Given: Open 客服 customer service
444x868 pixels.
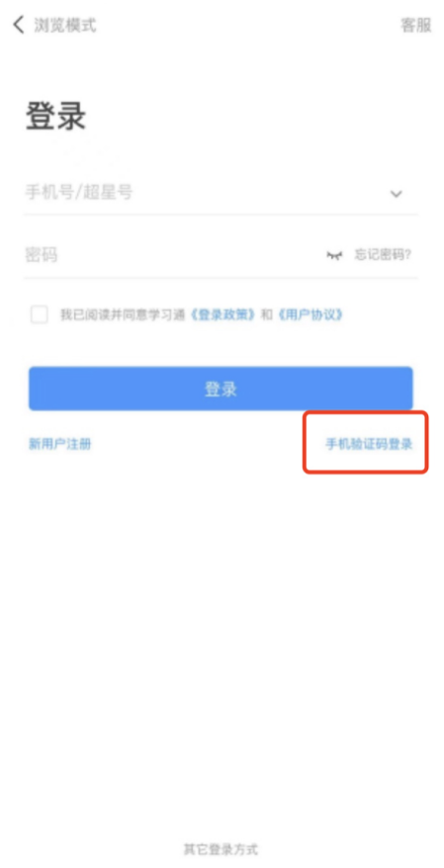Looking at the screenshot, I should (x=415, y=26).
